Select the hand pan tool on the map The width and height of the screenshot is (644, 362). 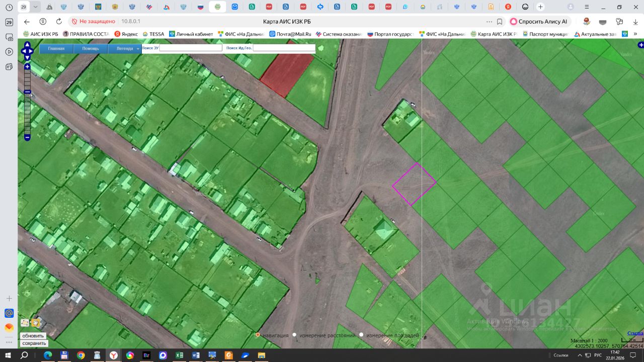click(x=36, y=323)
